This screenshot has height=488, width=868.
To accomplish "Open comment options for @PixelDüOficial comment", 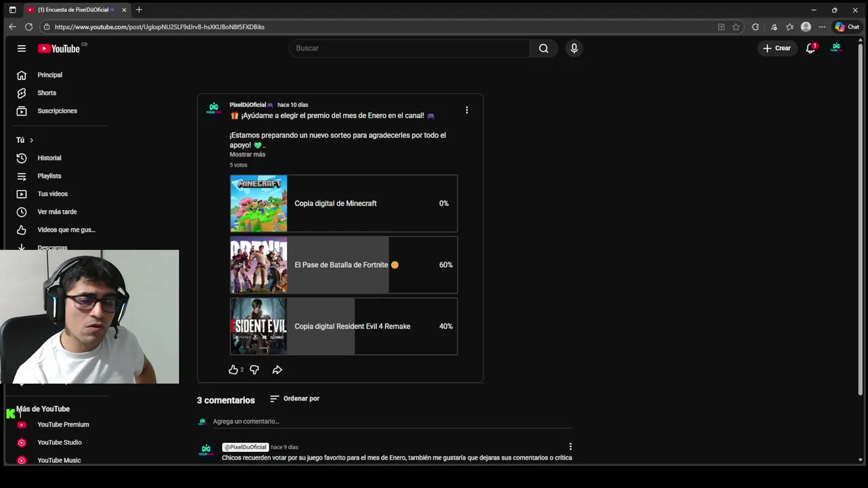I will (570, 447).
